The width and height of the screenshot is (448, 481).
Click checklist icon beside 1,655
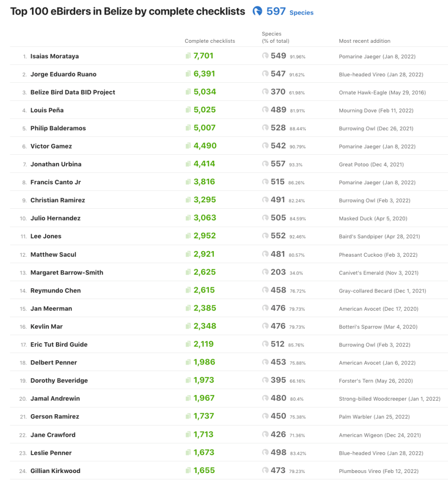[188, 471]
